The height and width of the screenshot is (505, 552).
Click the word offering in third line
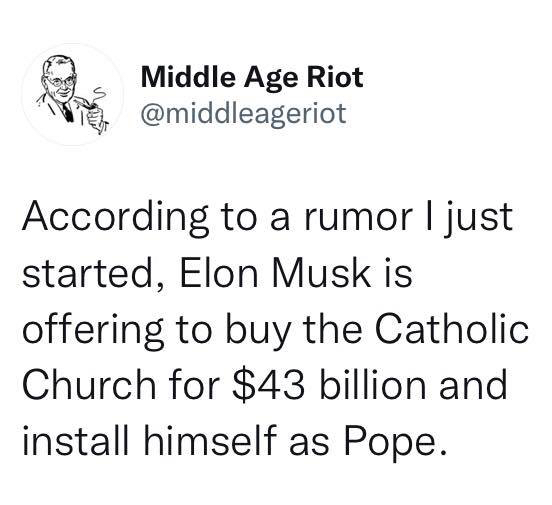pyautogui.click(x=93, y=329)
